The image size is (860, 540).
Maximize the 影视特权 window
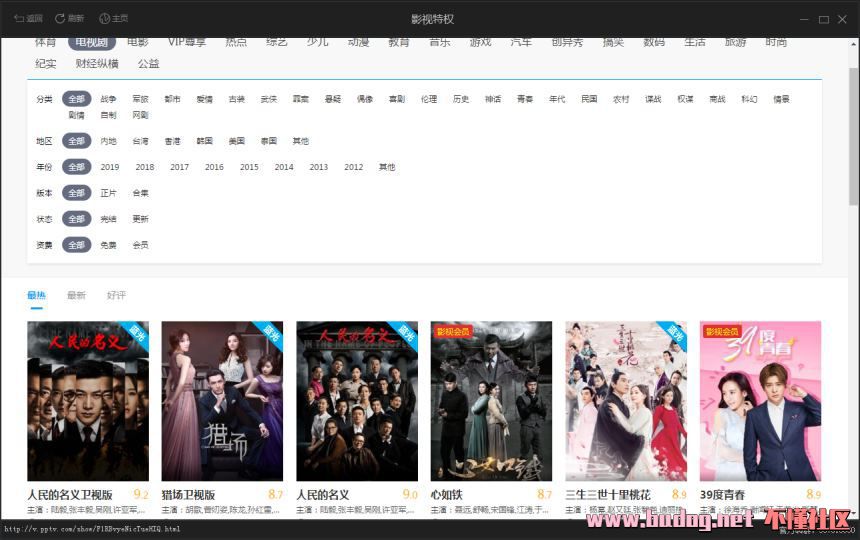click(x=823, y=19)
